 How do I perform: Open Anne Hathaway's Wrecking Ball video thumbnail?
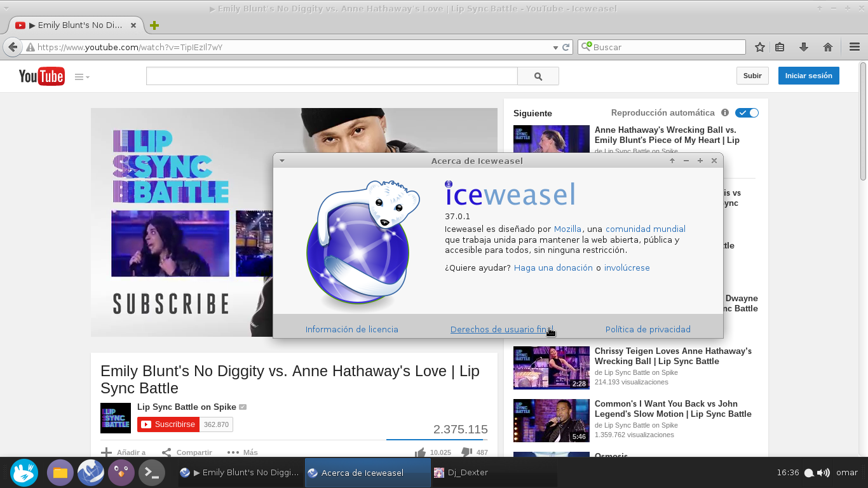click(x=552, y=139)
